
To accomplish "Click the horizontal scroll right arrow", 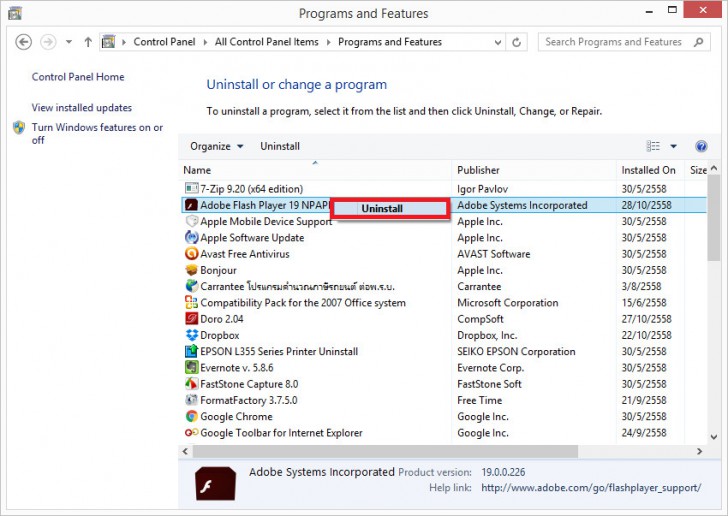I will click(699, 451).
